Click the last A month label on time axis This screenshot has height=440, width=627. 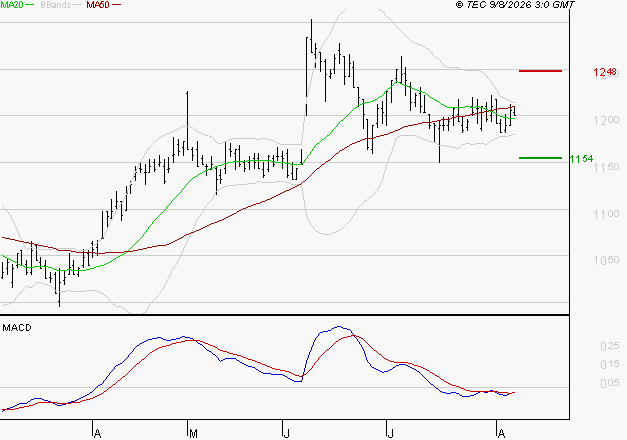tap(501, 434)
